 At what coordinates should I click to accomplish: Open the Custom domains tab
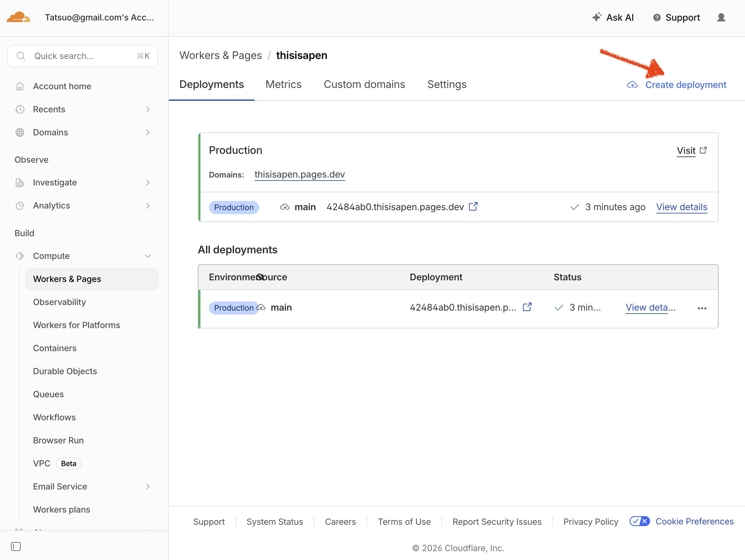[x=364, y=84]
